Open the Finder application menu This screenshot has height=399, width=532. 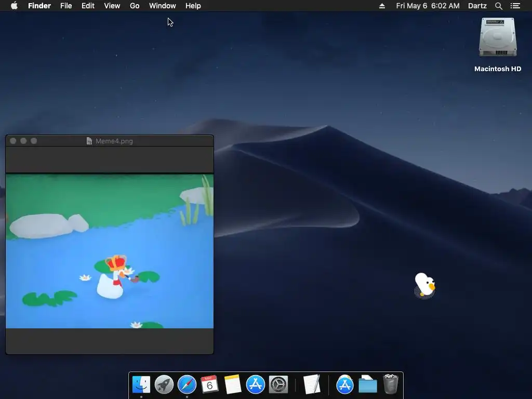coord(39,6)
